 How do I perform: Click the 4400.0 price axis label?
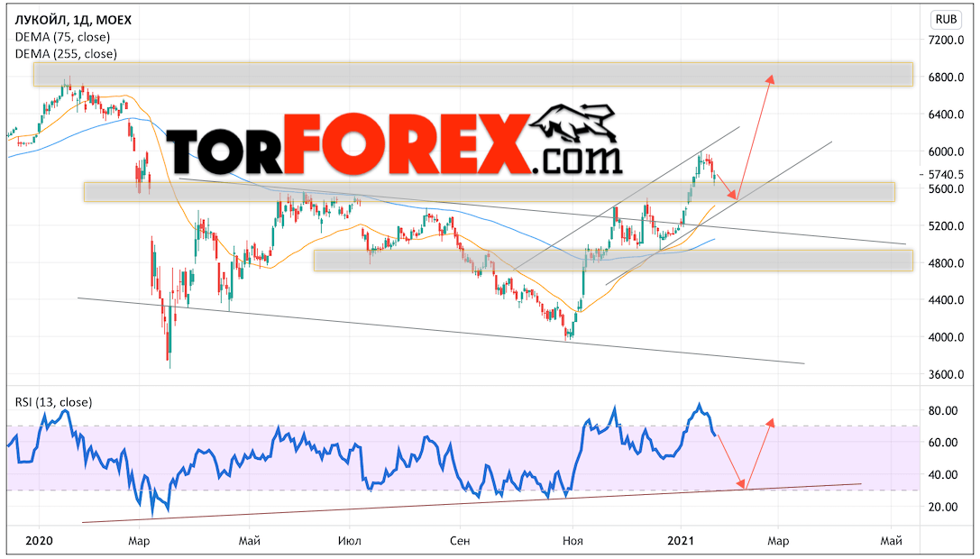(x=947, y=300)
